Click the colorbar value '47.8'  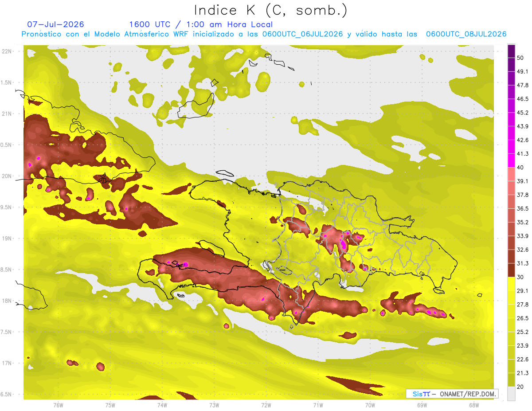523,85
